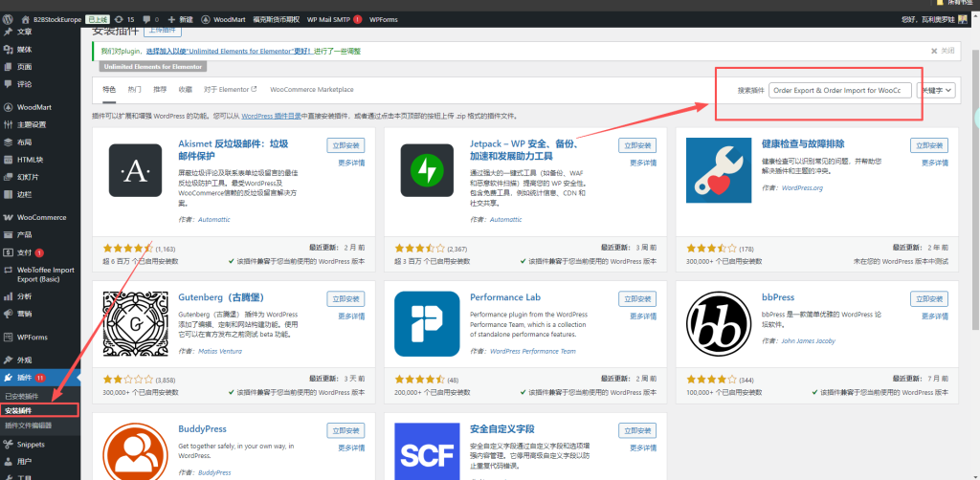Image resolution: width=980 pixels, height=480 pixels.
Task: Follow the WordPress 插件目录 link
Action: (272, 116)
